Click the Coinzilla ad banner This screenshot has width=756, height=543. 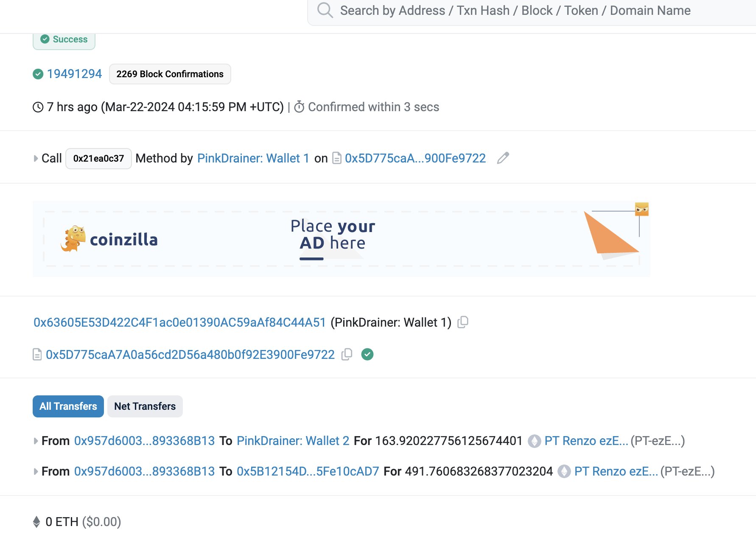pyautogui.click(x=341, y=239)
